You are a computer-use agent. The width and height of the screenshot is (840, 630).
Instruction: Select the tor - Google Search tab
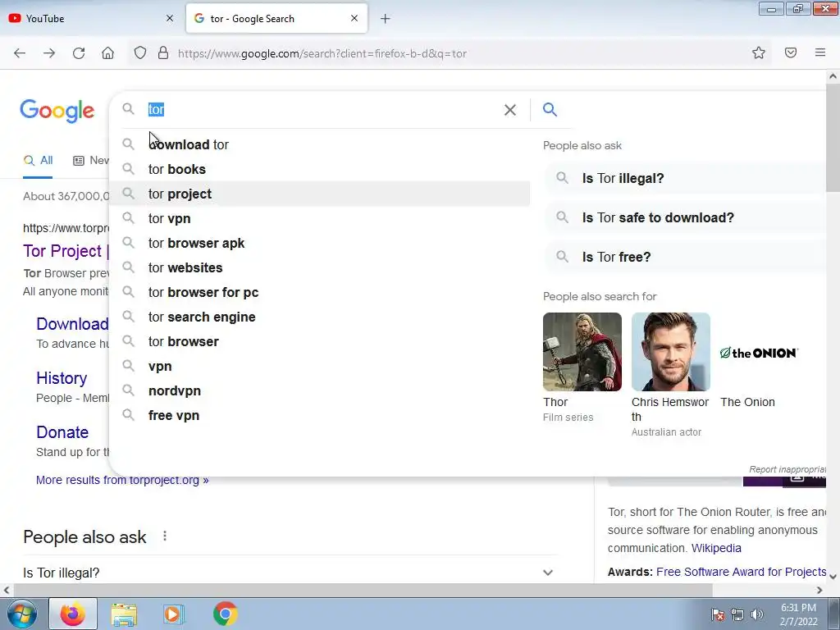tap(276, 19)
